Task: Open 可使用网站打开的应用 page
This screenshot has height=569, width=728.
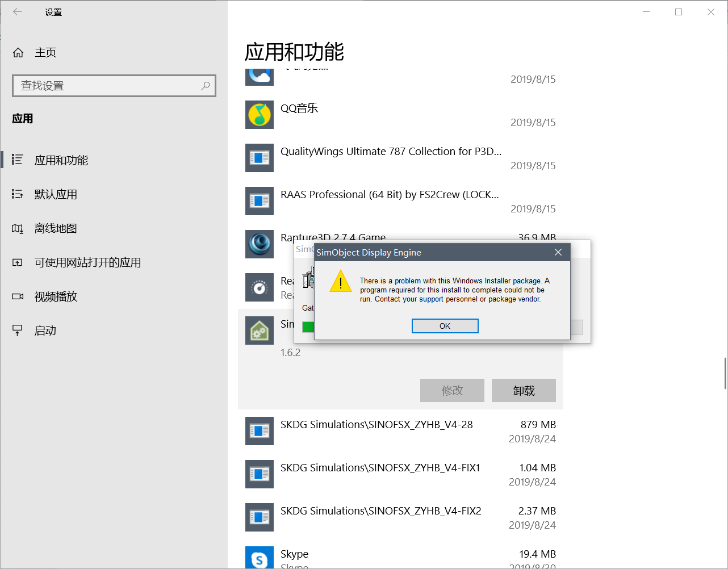Action: coord(87,262)
